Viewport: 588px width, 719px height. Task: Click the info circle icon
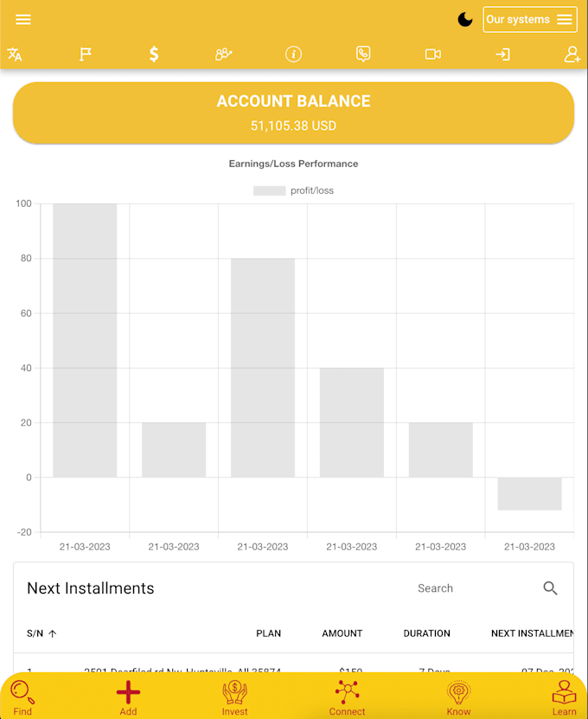pyautogui.click(x=294, y=55)
